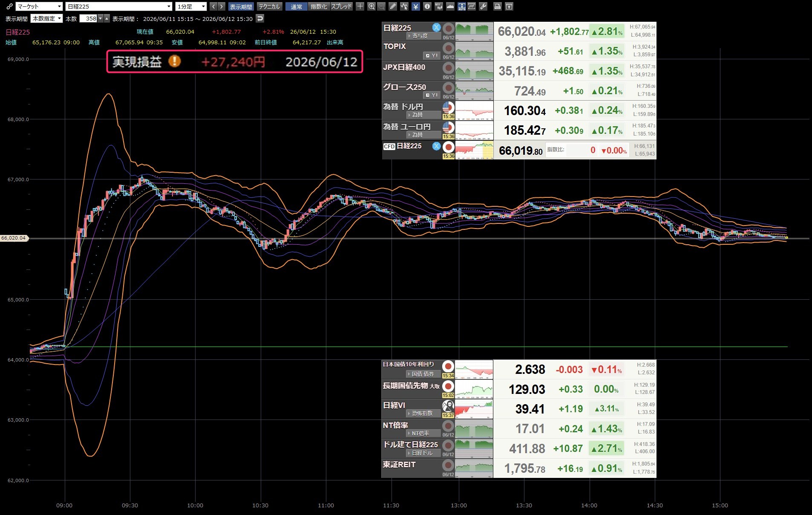
Task: Click the warning icon beside 実現損益
Action: [174, 61]
